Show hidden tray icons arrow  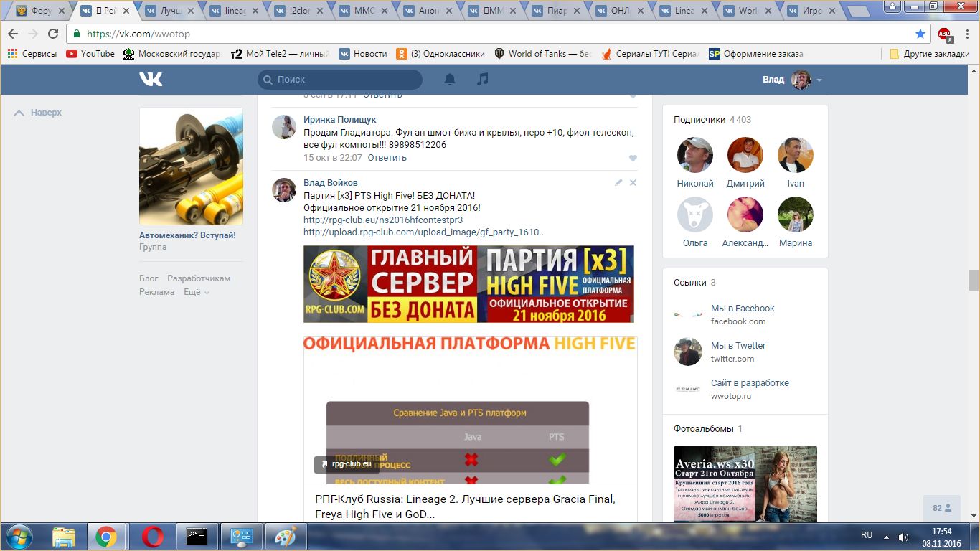(887, 537)
